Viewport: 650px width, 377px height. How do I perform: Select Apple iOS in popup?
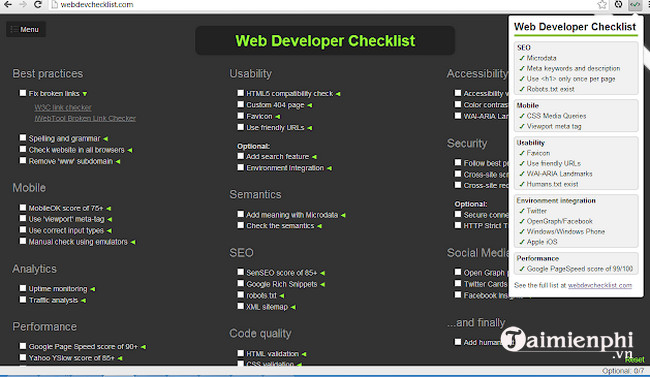pyautogui.click(x=542, y=242)
